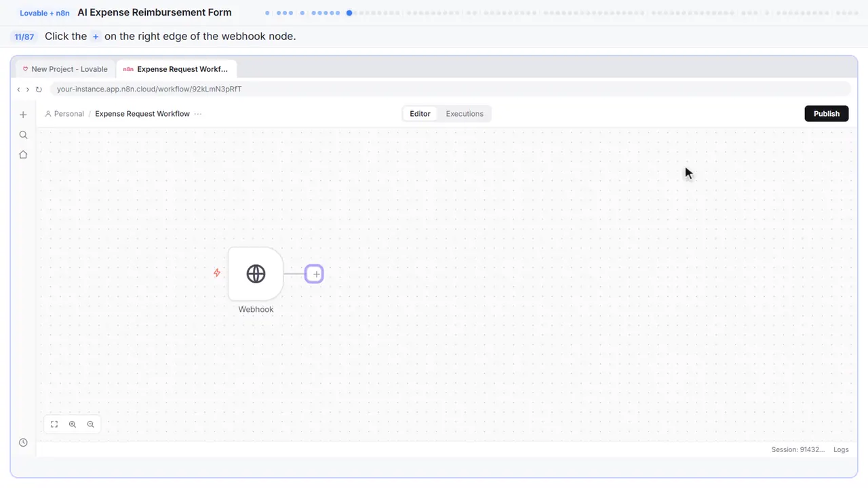The image size is (868, 488).
Task: Click the plus connector beside the Webhook node
Action: [x=314, y=274]
